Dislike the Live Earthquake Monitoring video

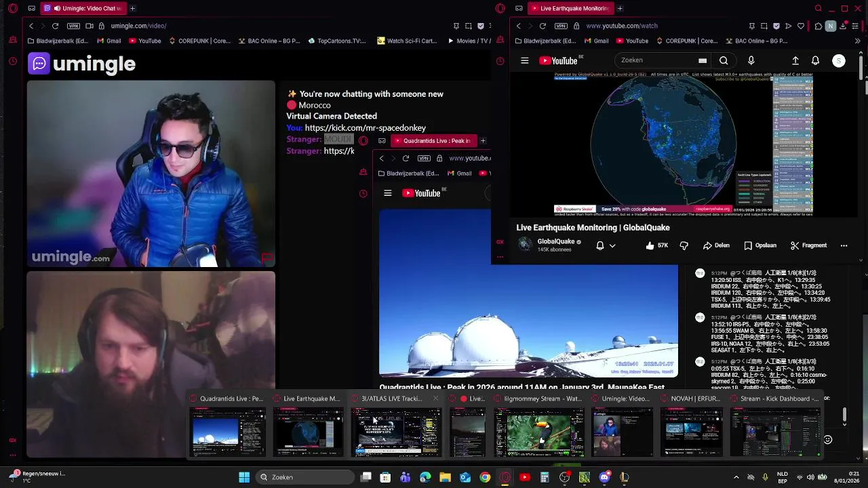pyautogui.click(x=684, y=245)
